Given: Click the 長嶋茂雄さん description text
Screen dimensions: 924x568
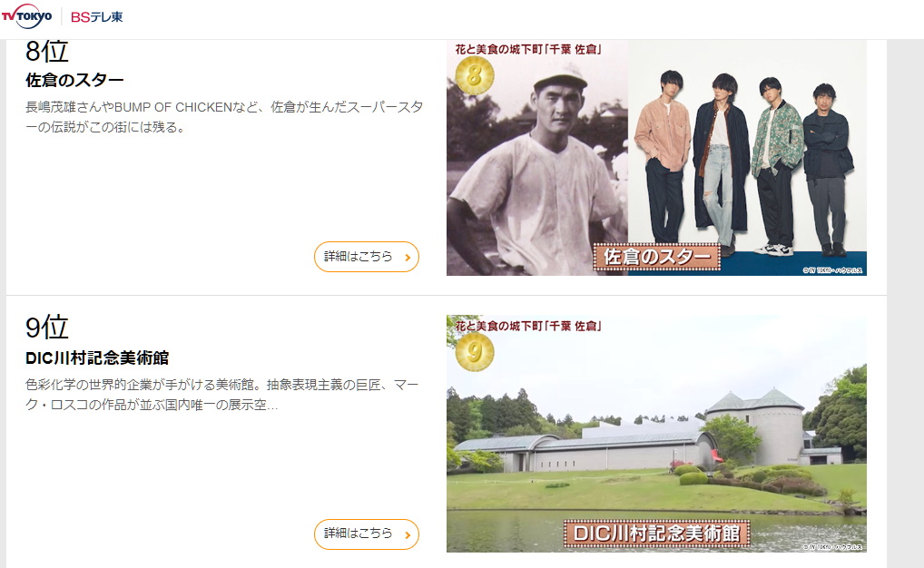Looking at the screenshot, I should point(224,117).
